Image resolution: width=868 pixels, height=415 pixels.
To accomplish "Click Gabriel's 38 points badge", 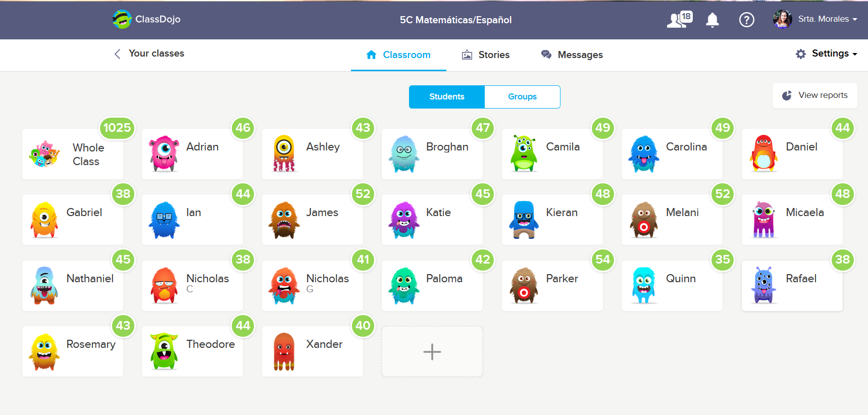I will point(123,194).
